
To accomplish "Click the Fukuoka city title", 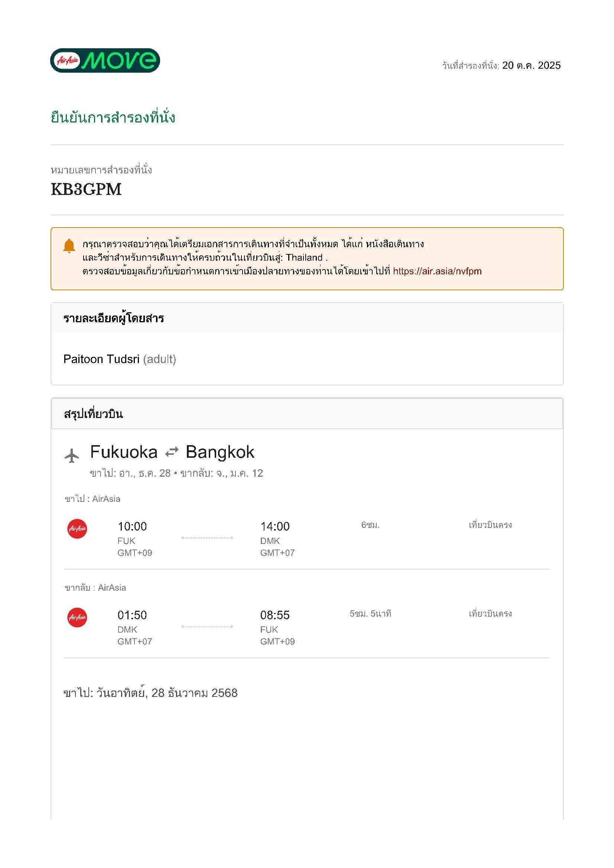I will 124,452.
